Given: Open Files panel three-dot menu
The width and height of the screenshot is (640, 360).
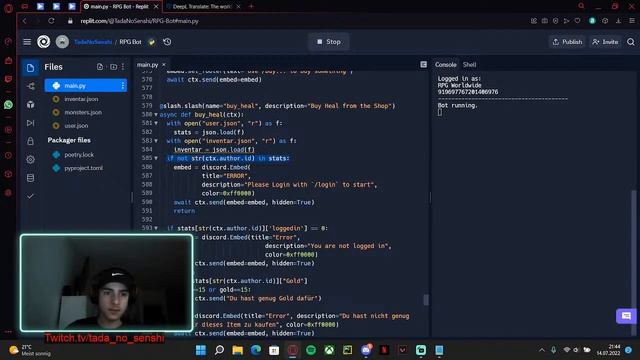Looking at the screenshot, I should [x=123, y=67].
